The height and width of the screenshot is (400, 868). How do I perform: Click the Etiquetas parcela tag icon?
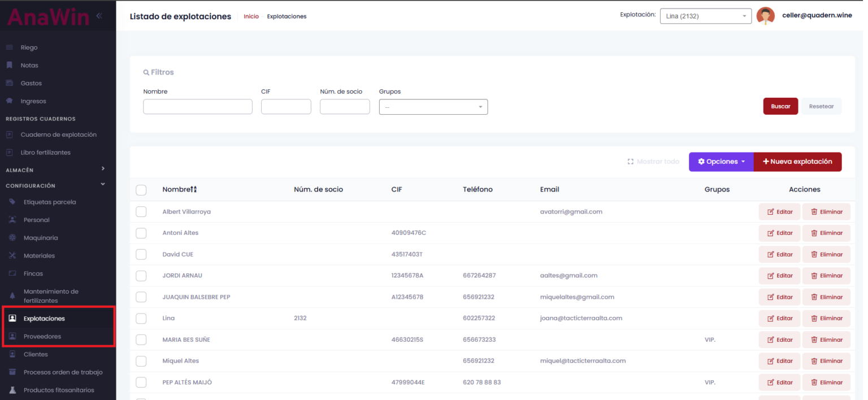click(12, 202)
